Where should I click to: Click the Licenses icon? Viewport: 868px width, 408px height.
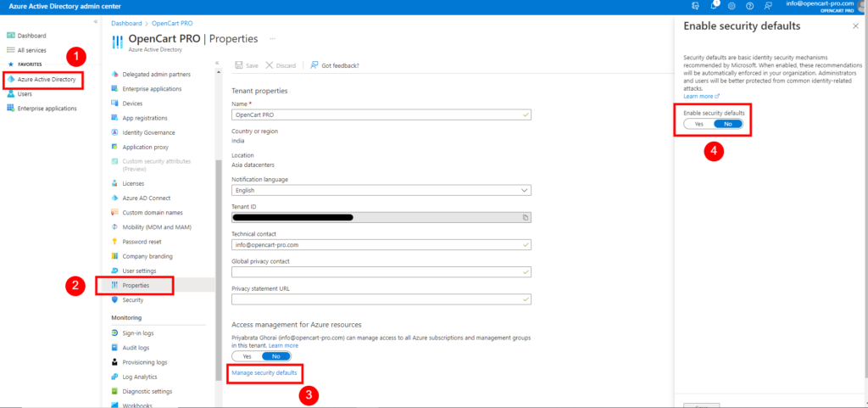(x=115, y=182)
